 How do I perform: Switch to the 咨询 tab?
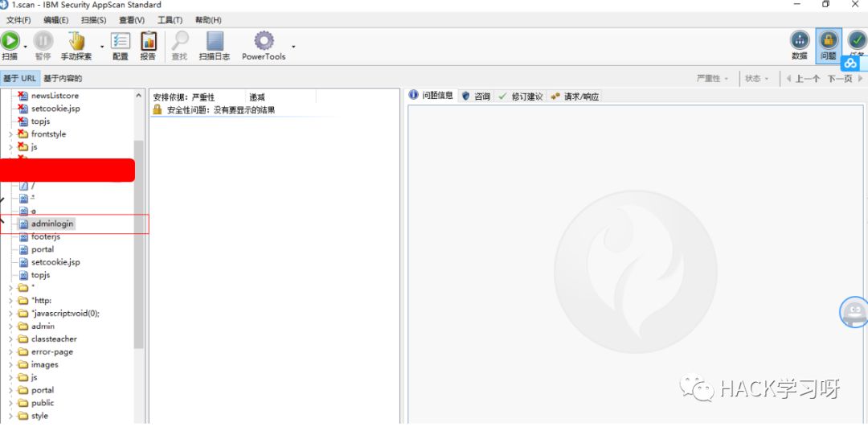click(x=476, y=96)
